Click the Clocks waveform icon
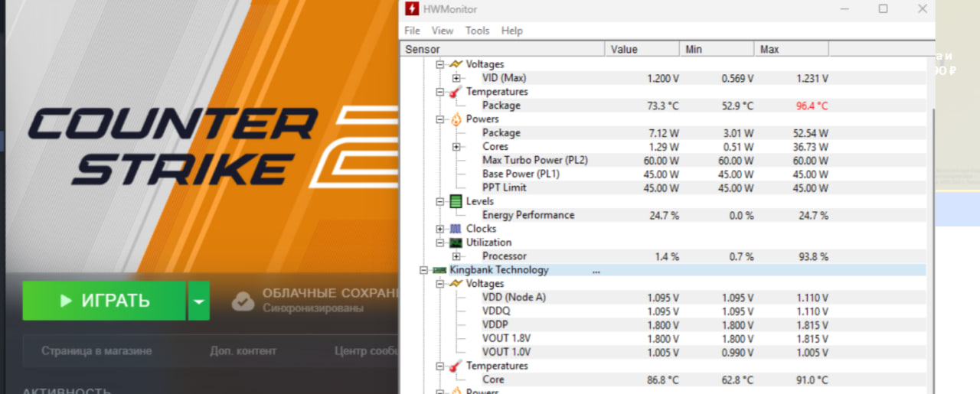This screenshot has width=980, height=394. click(x=456, y=229)
